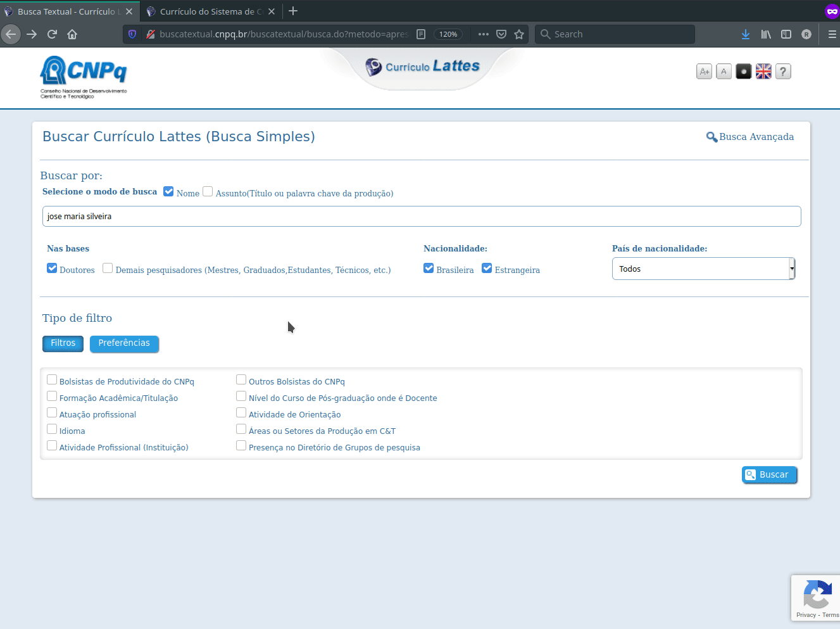Uncheck the Estrangeira nationality checkbox
The width and height of the screenshot is (840, 629).
point(487,268)
